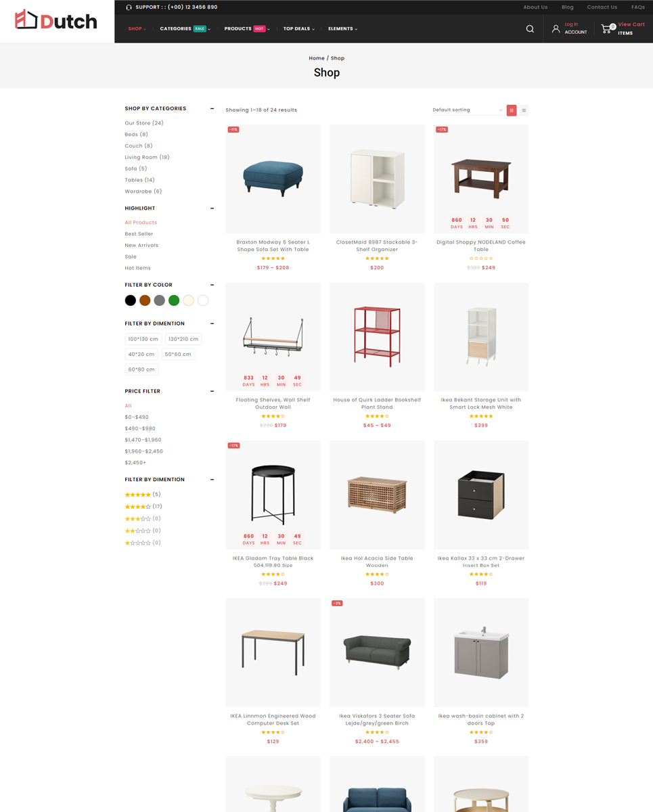
Task: Open the NODELAND Coffee Table product image
Action: click(481, 179)
